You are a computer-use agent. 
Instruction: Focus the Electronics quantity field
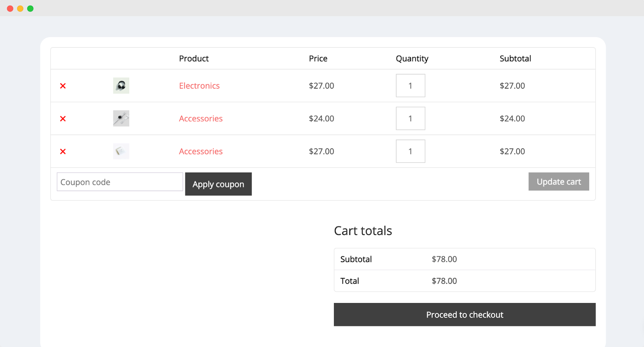(411, 86)
